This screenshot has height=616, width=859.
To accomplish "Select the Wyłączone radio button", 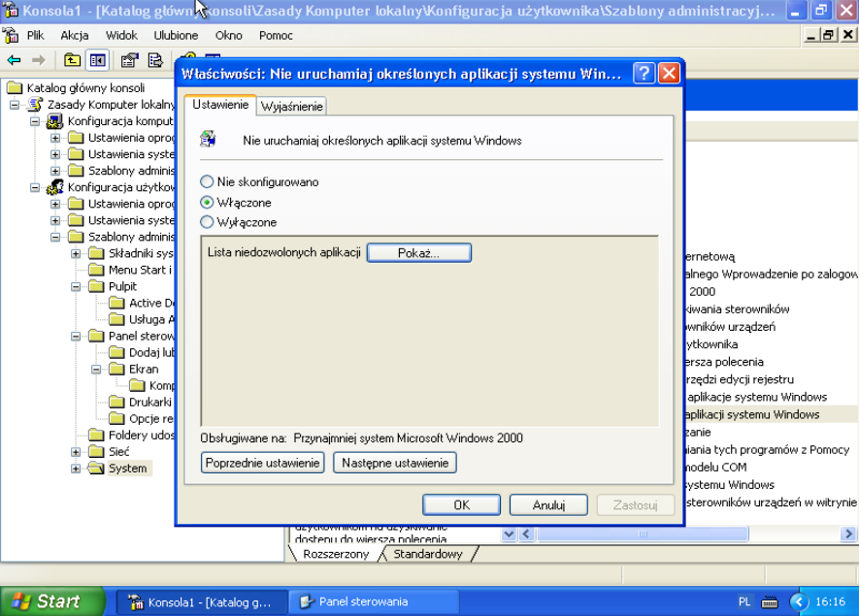I will pyautogui.click(x=207, y=222).
